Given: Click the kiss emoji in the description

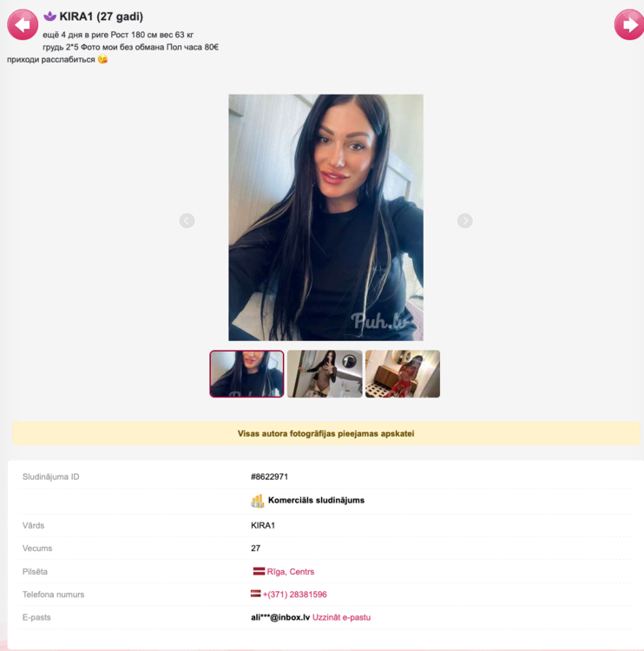Looking at the screenshot, I should tap(102, 59).
